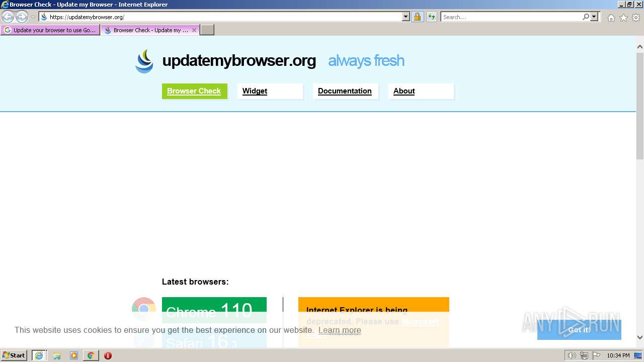Open the Documentation nav item
The width and height of the screenshot is (644, 362).
click(x=346, y=91)
